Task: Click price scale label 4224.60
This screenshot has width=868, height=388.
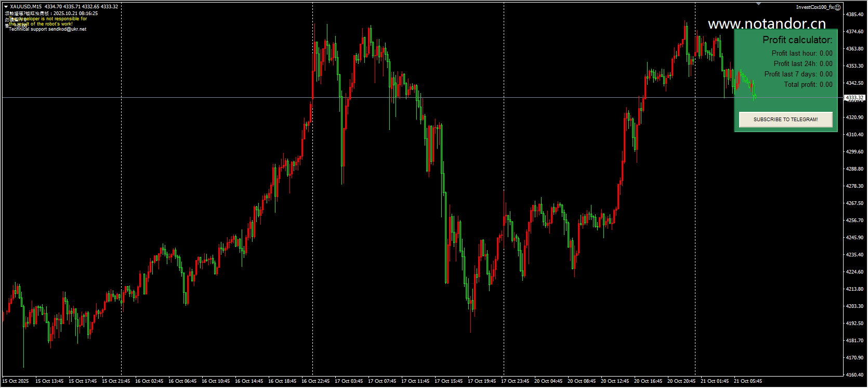Action: [854, 272]
